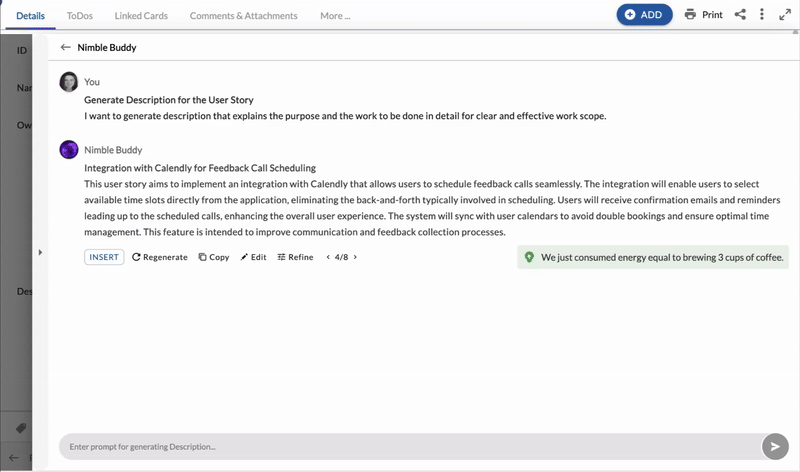
Task: Show previous generated response version
Action: pos(328,257)
